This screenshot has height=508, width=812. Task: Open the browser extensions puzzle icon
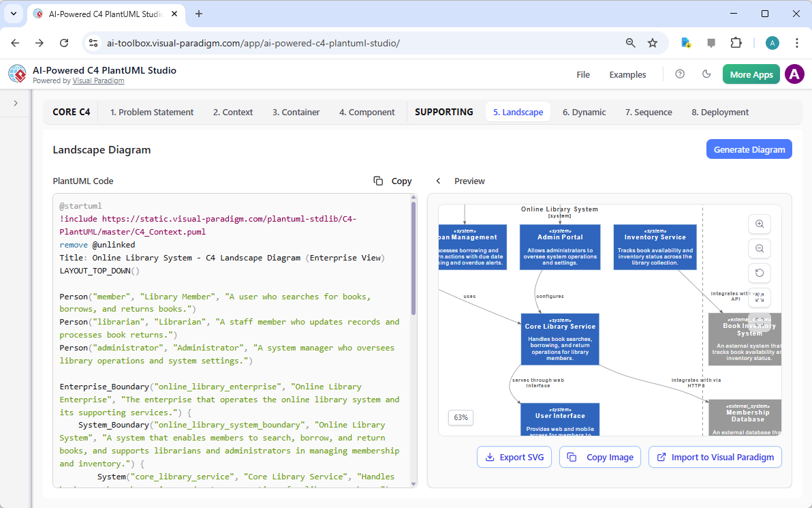[x=736, y=43]
